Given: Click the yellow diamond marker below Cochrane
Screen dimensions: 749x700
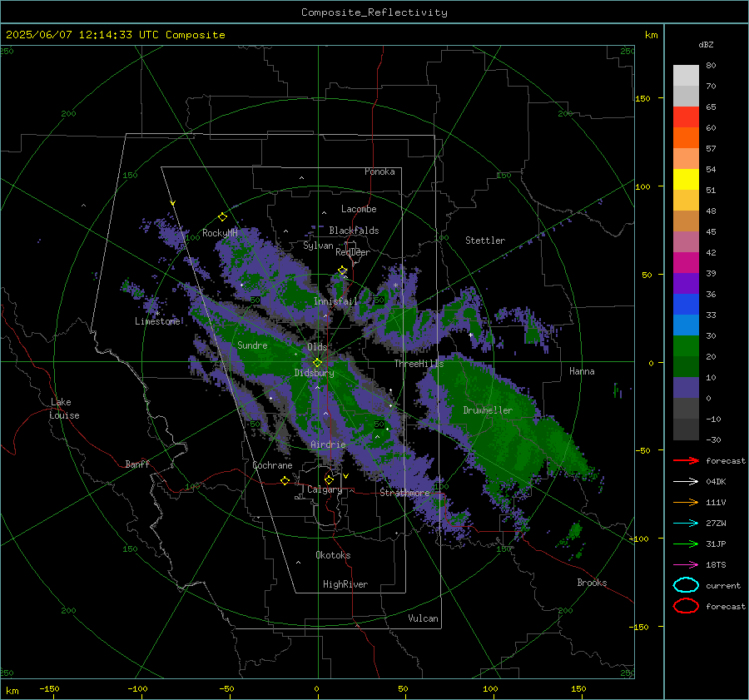Looking at the screenshot, I should (285, 480).
